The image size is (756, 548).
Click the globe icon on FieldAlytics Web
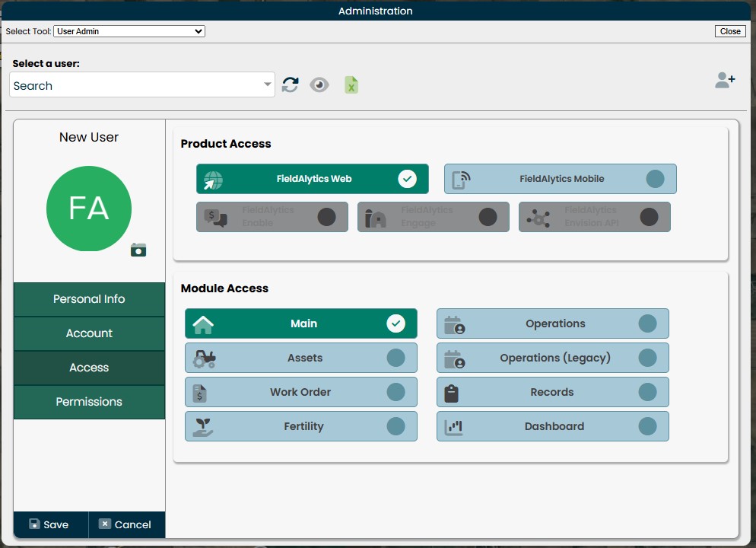point(213,180)
